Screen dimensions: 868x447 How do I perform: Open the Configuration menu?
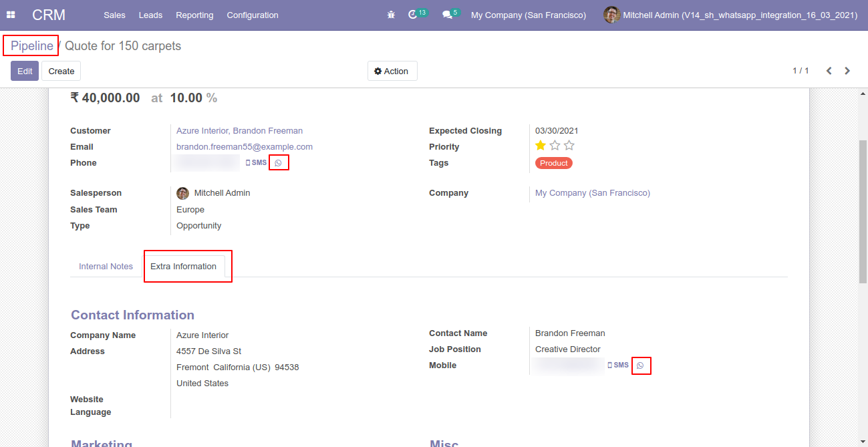point(253,15)
